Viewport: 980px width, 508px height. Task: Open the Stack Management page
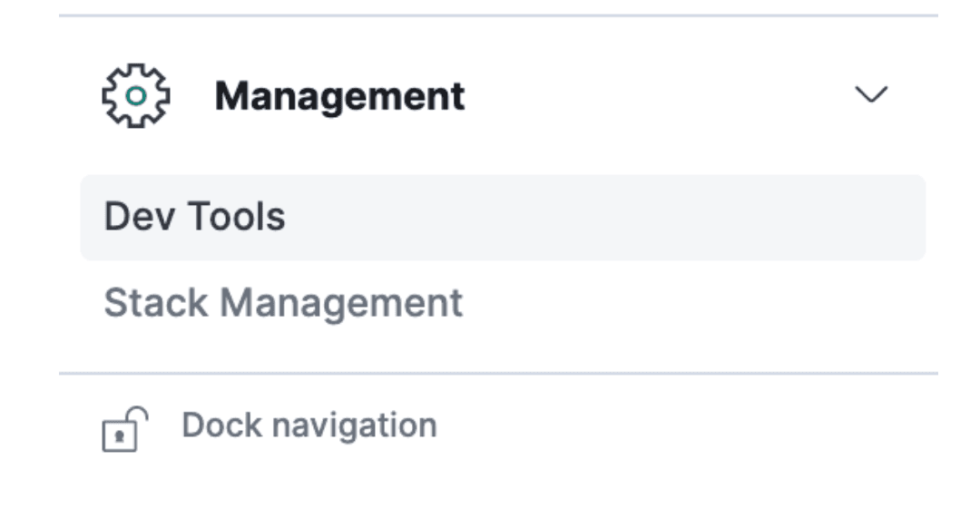283,303
